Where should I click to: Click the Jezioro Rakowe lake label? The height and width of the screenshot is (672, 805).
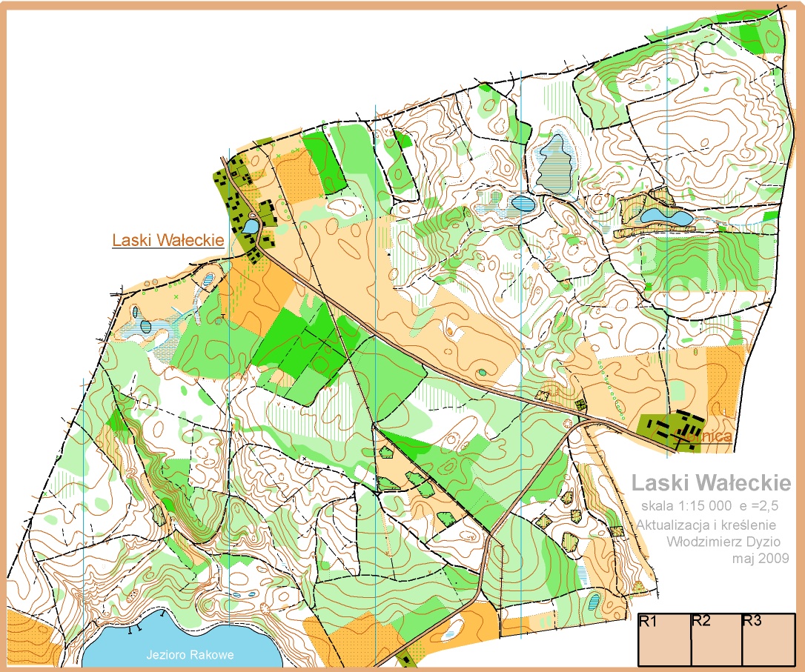(191, 655)
